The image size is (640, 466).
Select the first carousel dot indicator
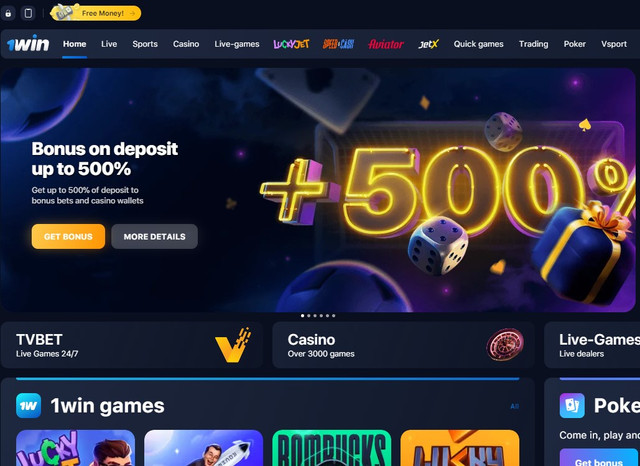click(x=302, y=315)
